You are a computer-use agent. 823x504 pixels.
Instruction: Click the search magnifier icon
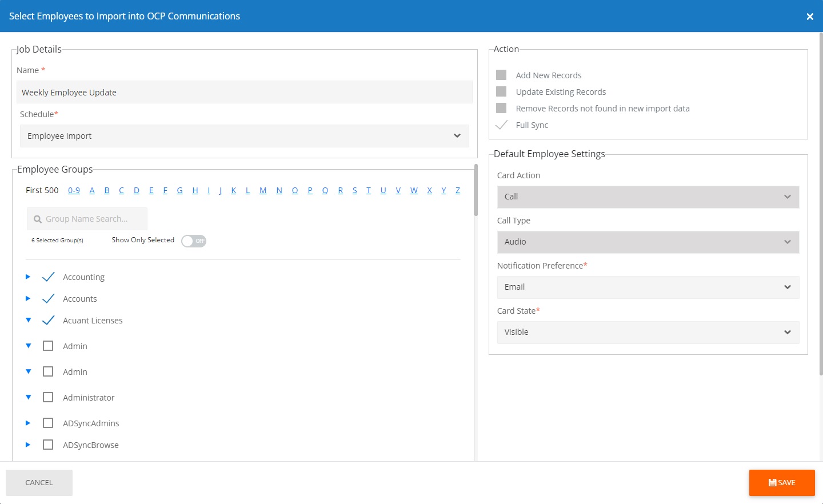point(38,219)
